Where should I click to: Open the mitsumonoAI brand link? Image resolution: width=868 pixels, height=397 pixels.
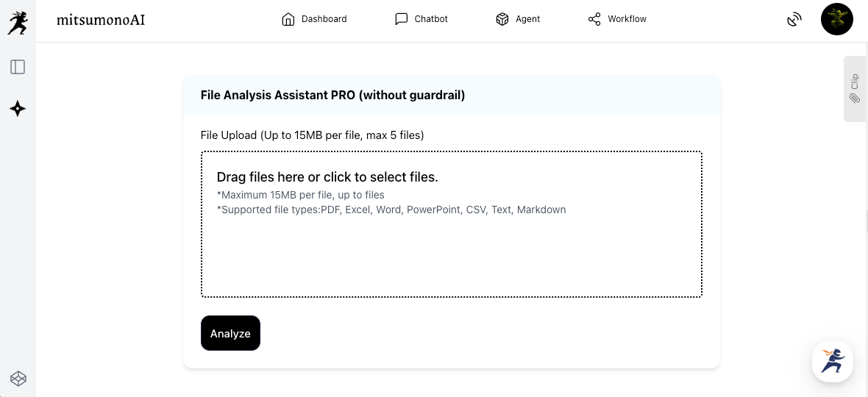[x=101, y=20]
